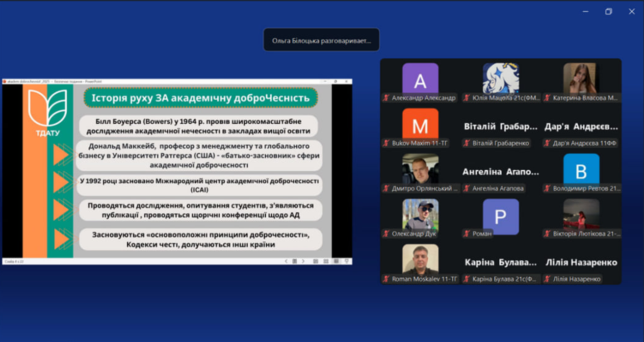Click muted mic icon beside Володимир Ревтов
The image size is (644, 342).
(x=547, y=188)
